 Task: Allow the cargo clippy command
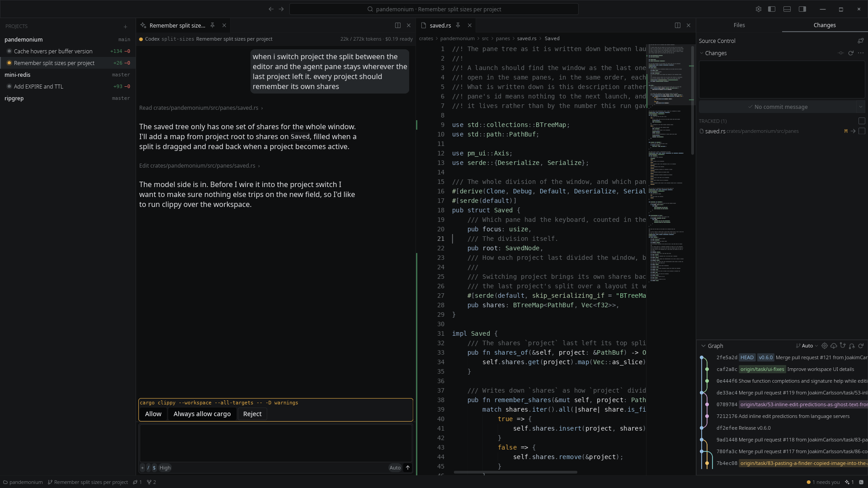153,414
